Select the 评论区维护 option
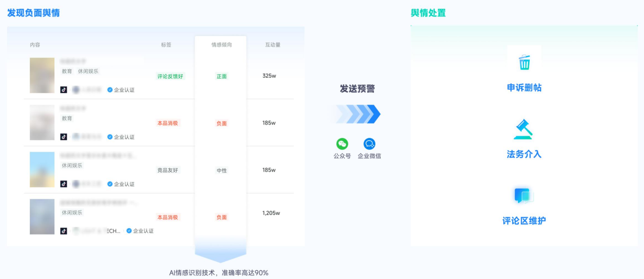Image resolution: width=644 pixels, height=279 pixels. point(524,220)
